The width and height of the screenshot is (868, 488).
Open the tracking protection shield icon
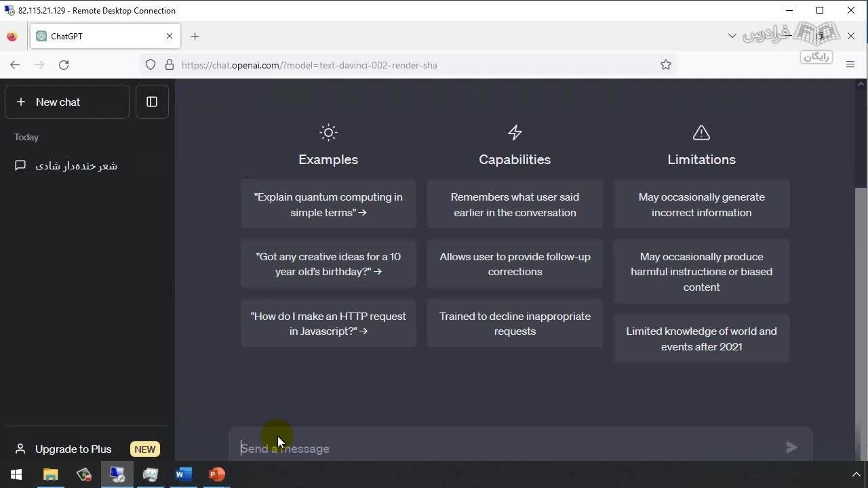point(151,65)
